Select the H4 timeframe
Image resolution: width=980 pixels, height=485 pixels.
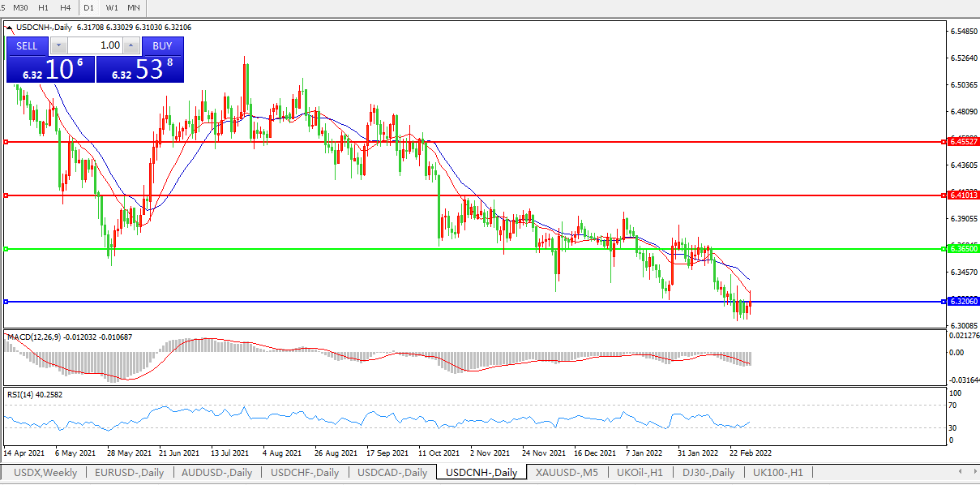pyautogui.click(x=66, y=7)
